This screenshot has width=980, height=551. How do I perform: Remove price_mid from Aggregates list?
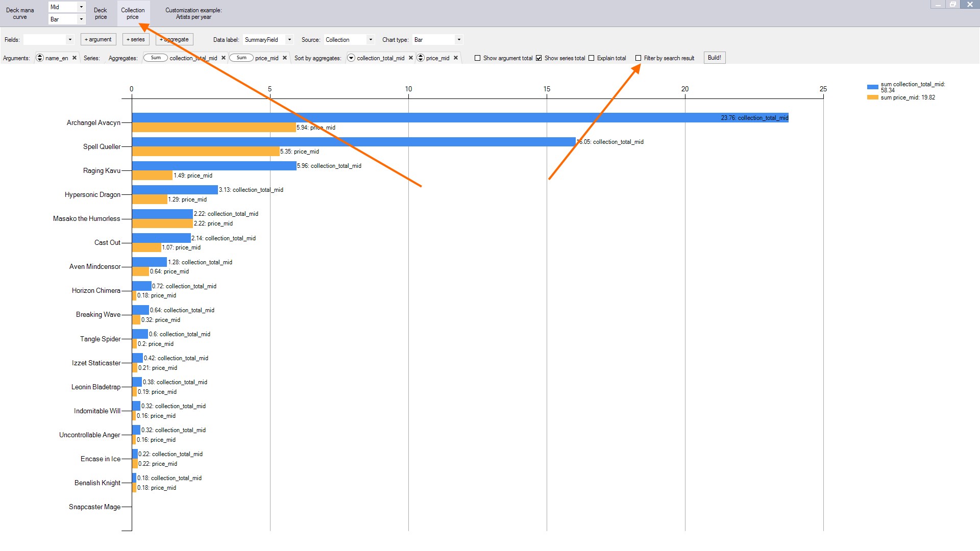(285, 58)
